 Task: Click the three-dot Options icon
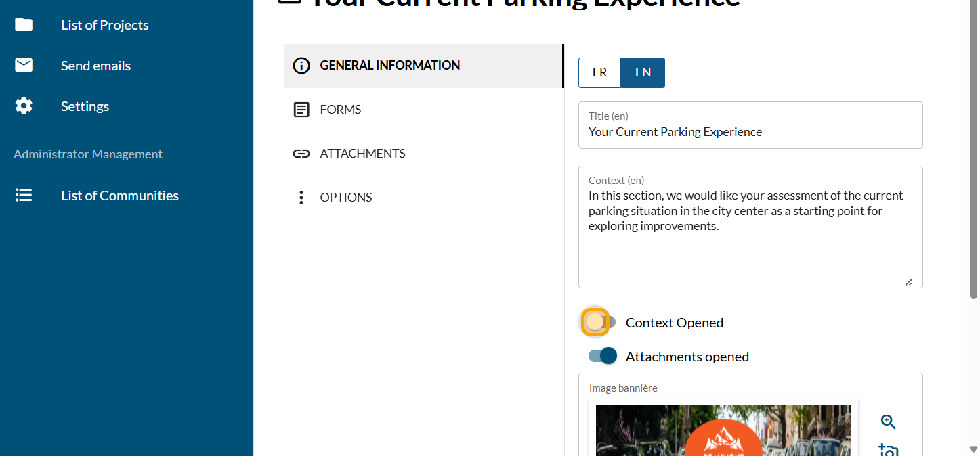coord(301,198)
